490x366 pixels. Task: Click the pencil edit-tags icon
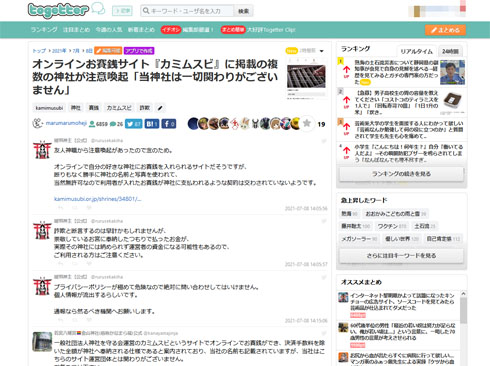(x=160, y=108)
